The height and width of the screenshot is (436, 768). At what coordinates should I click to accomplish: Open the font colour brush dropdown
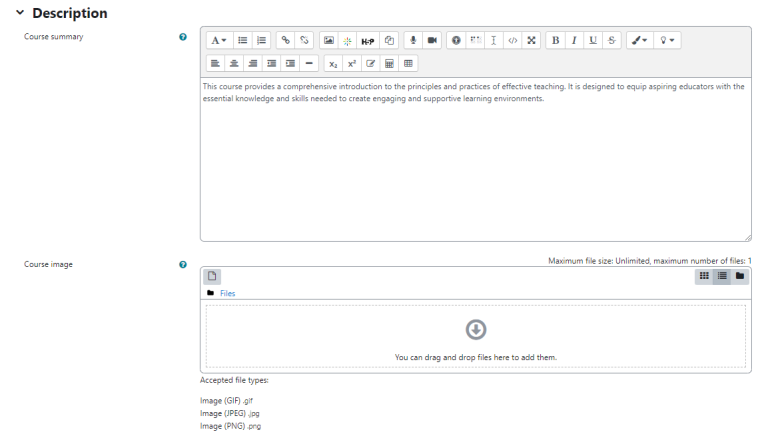tap(639, 40)
